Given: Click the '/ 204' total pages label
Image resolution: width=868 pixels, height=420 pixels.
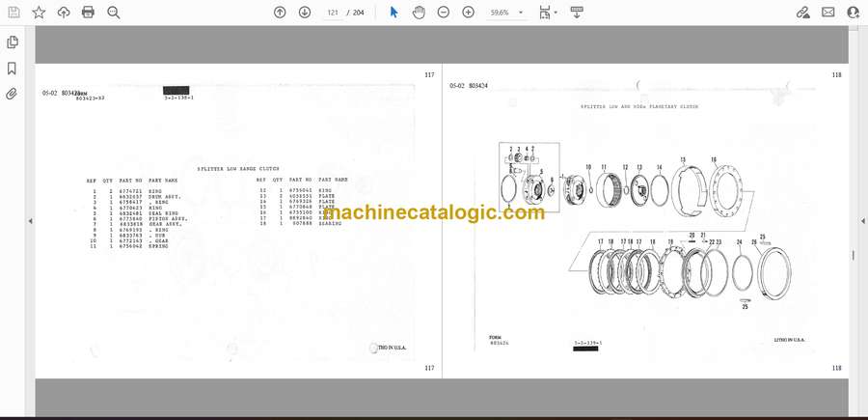Looking at the screenshot, I should click(x=355, y=13).
